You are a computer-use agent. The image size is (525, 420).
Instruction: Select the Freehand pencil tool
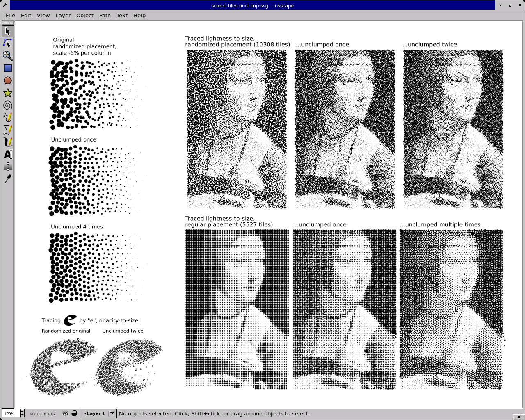click(x=7, y=117)
